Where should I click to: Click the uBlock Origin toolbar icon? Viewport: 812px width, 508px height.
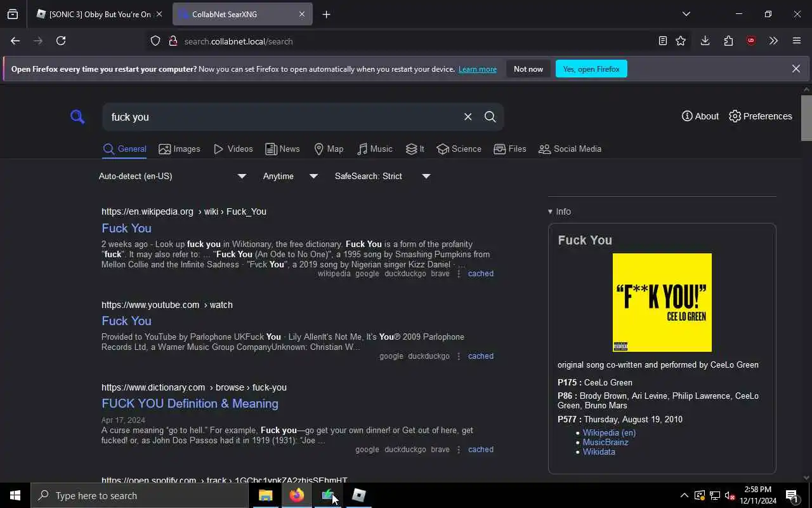tap(751, 41)
